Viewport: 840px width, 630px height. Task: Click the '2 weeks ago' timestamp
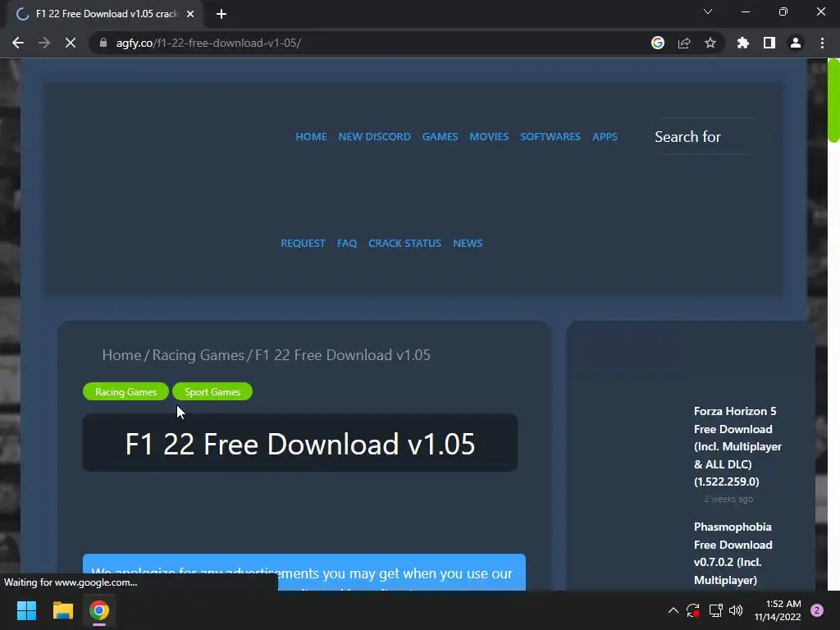pos(728,499)
